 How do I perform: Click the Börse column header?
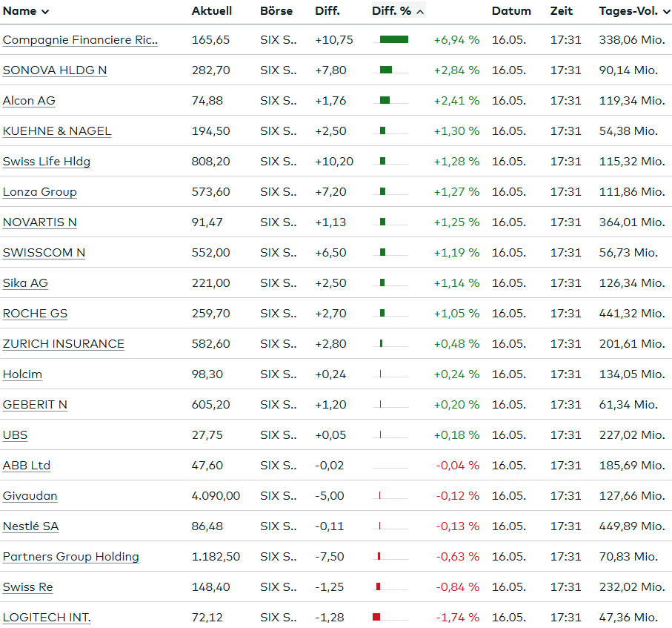tap(276, 11)
